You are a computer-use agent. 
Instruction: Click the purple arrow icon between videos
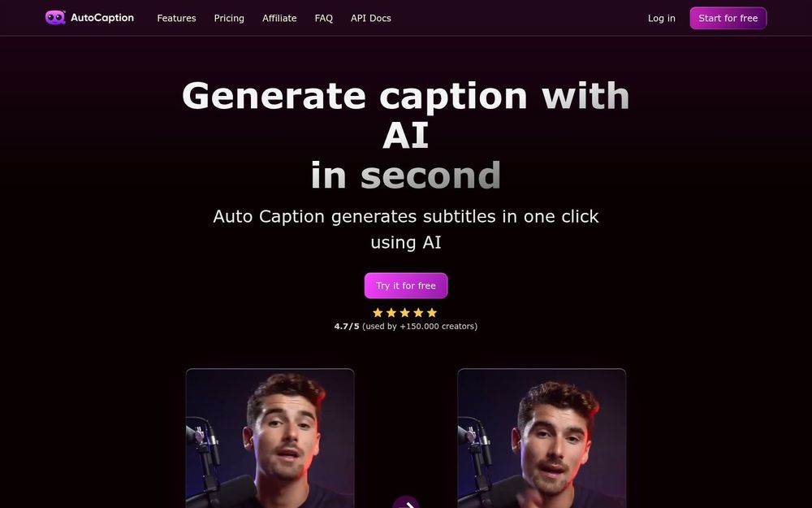click(x=405, y=503)
